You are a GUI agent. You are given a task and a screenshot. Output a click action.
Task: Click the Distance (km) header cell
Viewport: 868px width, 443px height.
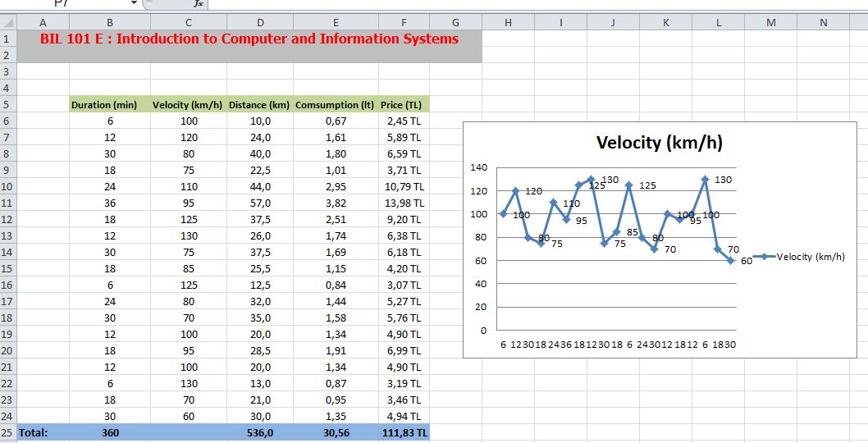point(260,105)
